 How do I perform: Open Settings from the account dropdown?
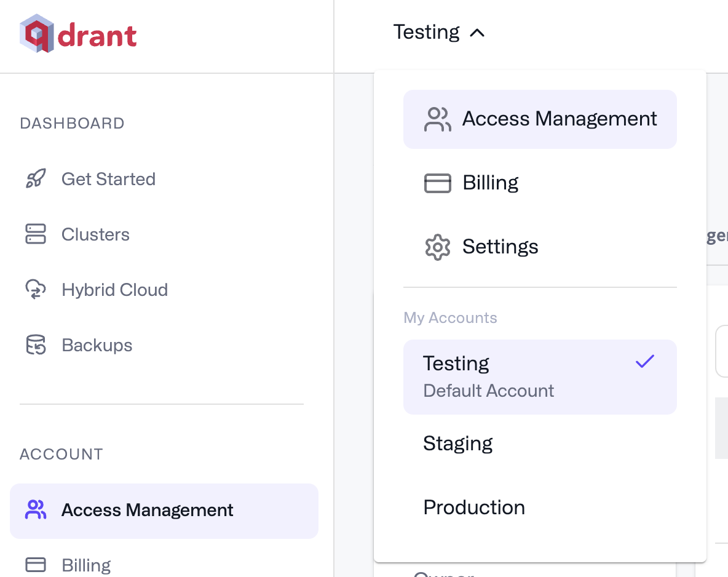(500, 247)
